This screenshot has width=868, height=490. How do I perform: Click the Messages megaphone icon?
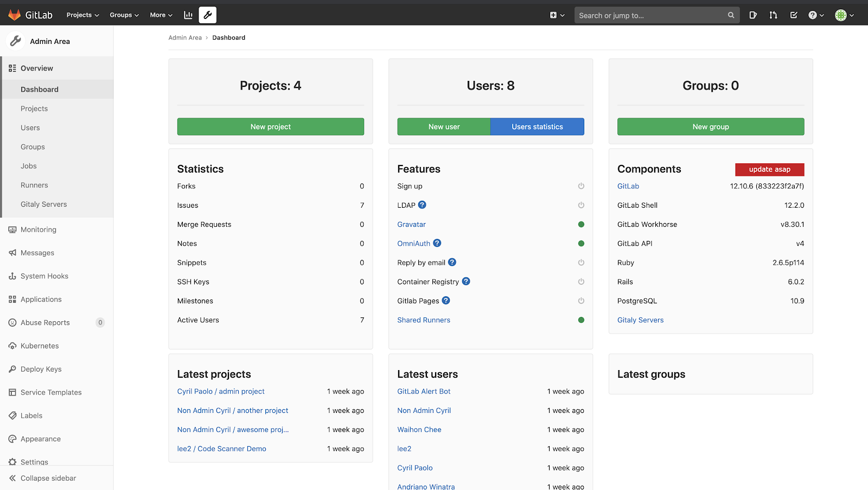12,253
